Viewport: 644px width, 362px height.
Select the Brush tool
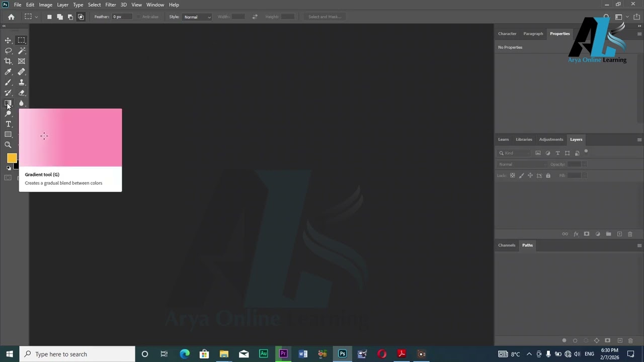(x=8, y=82)
